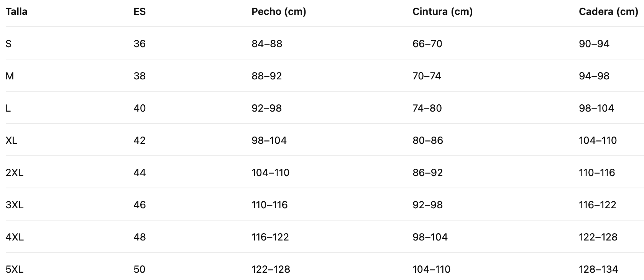Click ES size value 46

point(140,205)
